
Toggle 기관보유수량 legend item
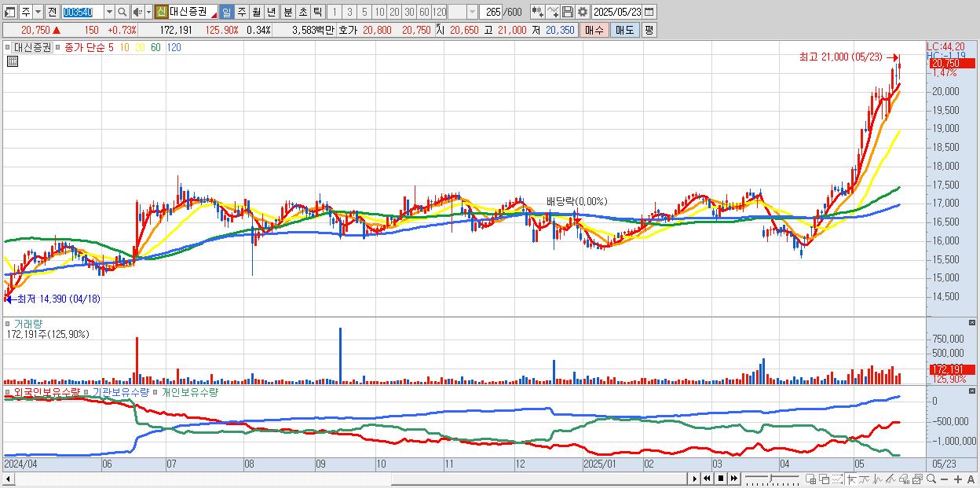119,391
